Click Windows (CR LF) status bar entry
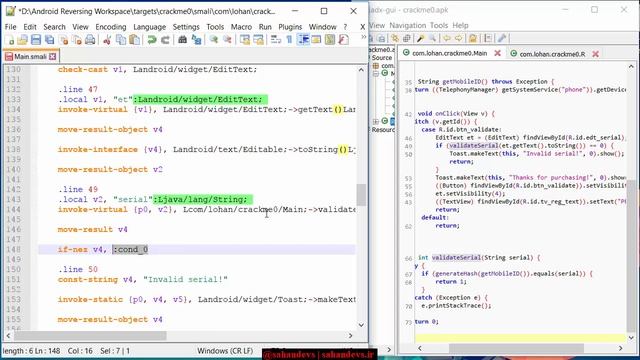Viewport: 640px width, 360px height. [225, 351]
